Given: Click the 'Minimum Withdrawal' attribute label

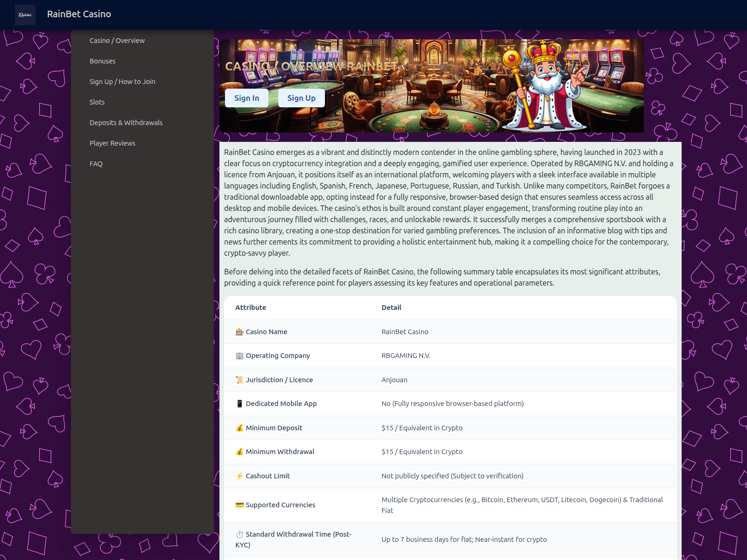Looking at the screenshot, I should coord(280,452).
